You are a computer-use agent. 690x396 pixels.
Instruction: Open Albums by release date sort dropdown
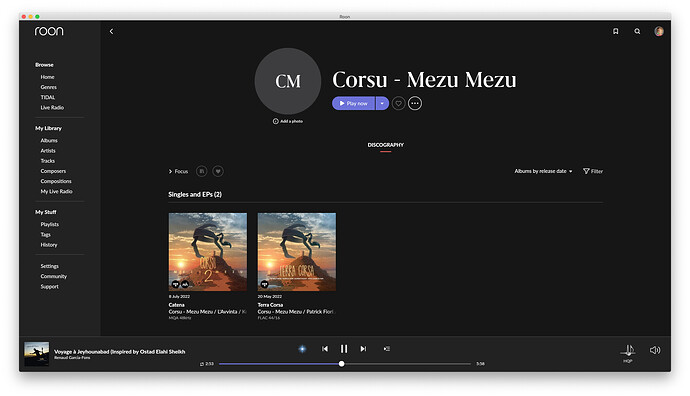click(543, 171)
